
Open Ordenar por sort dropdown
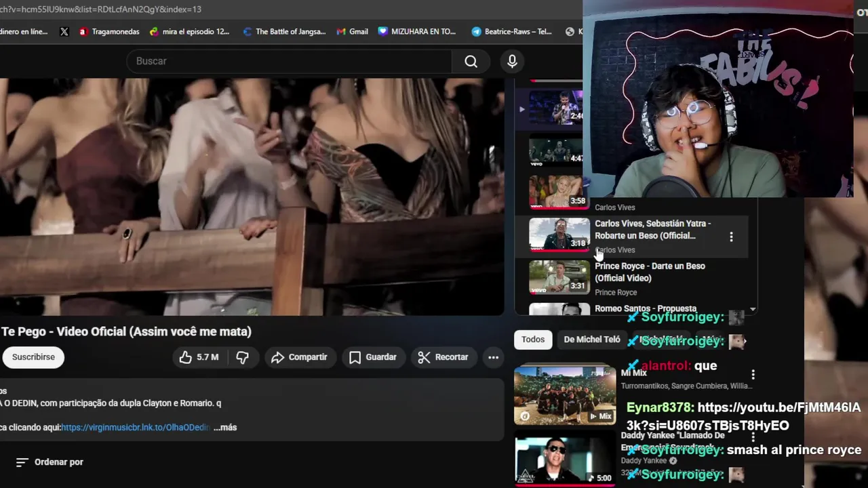tap(50, 462)
